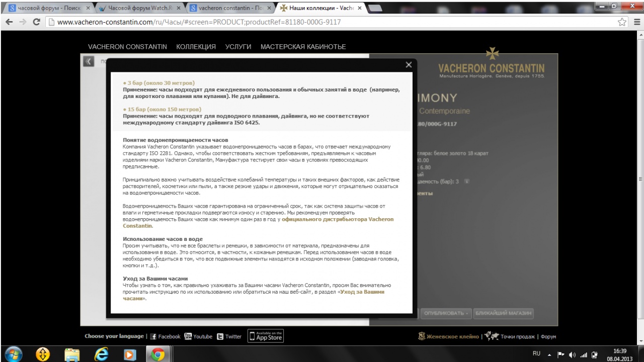Screen dimensions: 644x362
Task: Select the 'Наши коллекции' tab
Action: click(319, 8)
